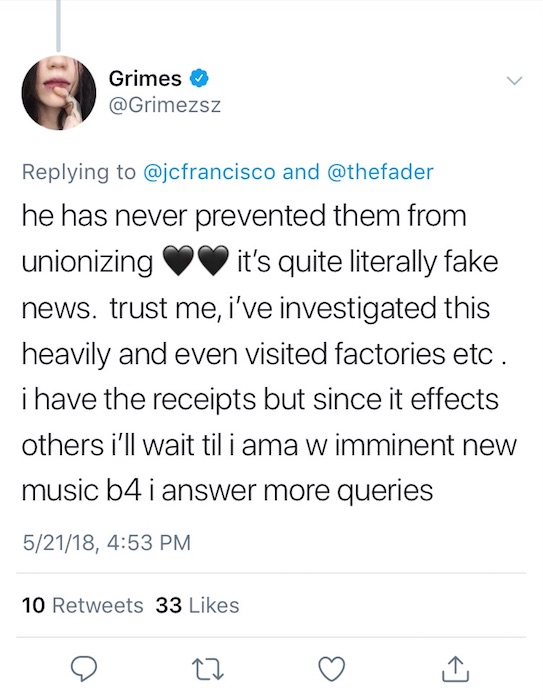
Task: Click the second black heart emoji
Action: [x=212, y=261]
